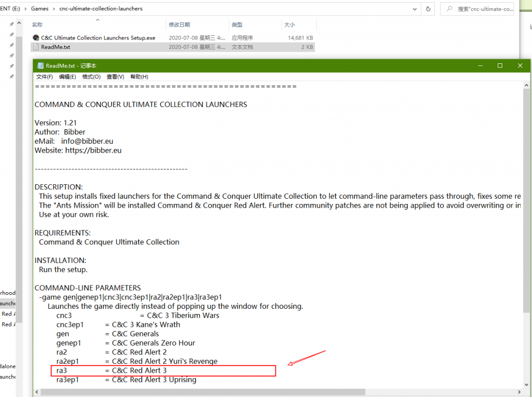
Task: Open the 格式(O) menu in Notepad
Action: (91, 77)
